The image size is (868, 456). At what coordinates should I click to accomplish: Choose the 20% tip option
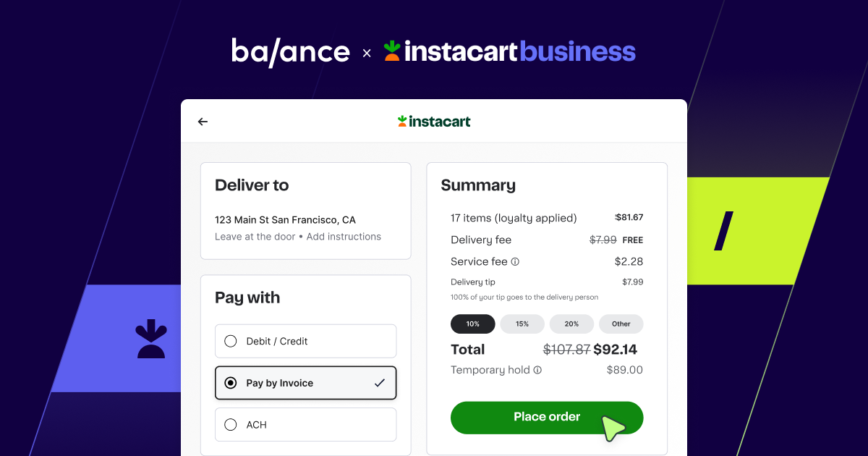(571, 324)
